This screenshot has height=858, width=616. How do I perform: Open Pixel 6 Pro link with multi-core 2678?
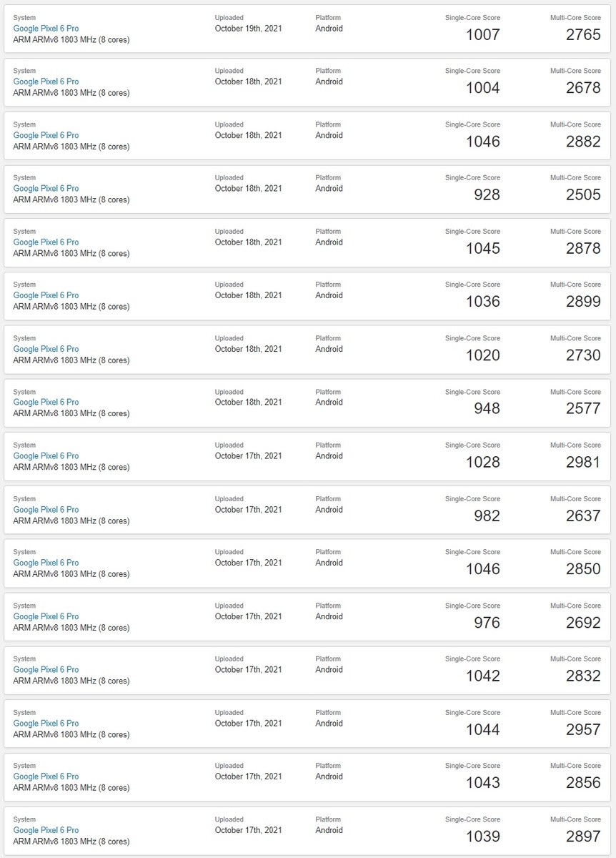coord(46,82)
